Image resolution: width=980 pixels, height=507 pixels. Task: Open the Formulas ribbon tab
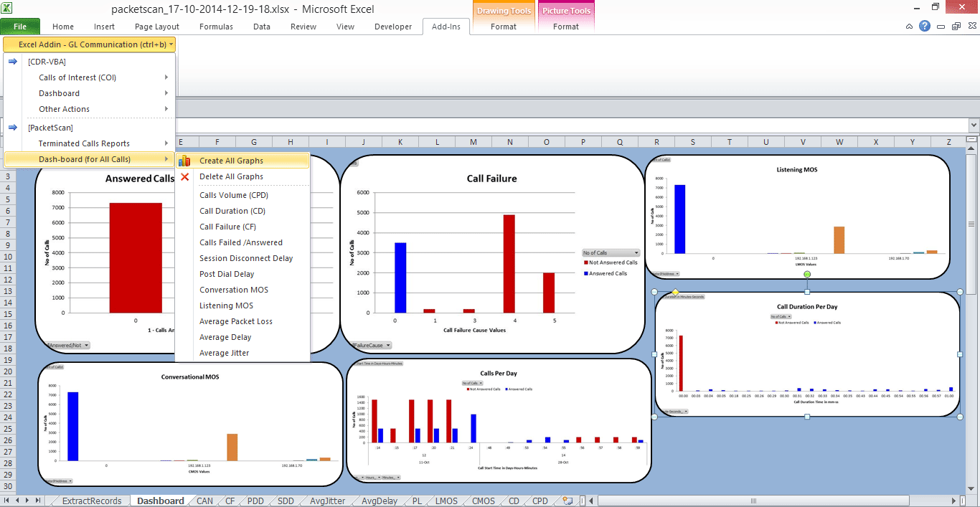[x=216, y=27]
